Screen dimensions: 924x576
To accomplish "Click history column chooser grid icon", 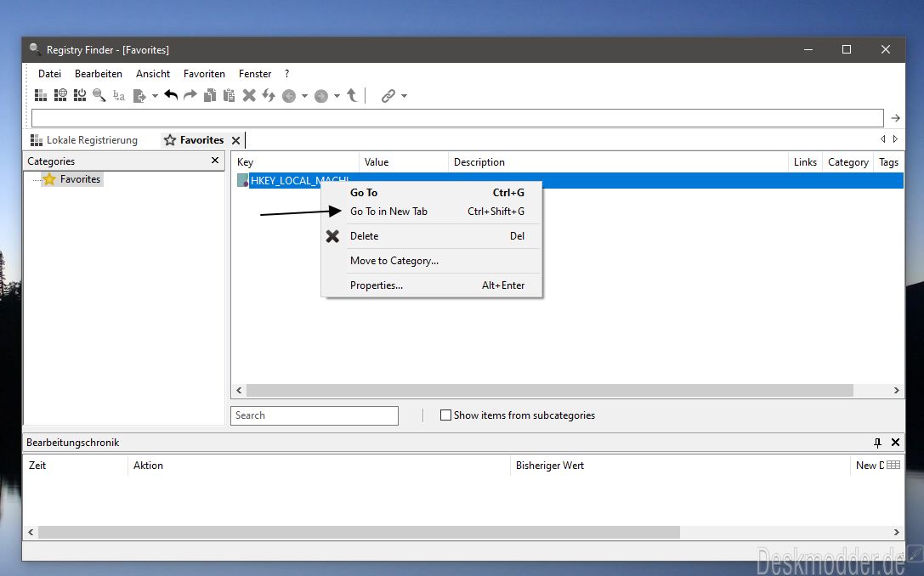I will pyautogui.click(x=893, y=465).
